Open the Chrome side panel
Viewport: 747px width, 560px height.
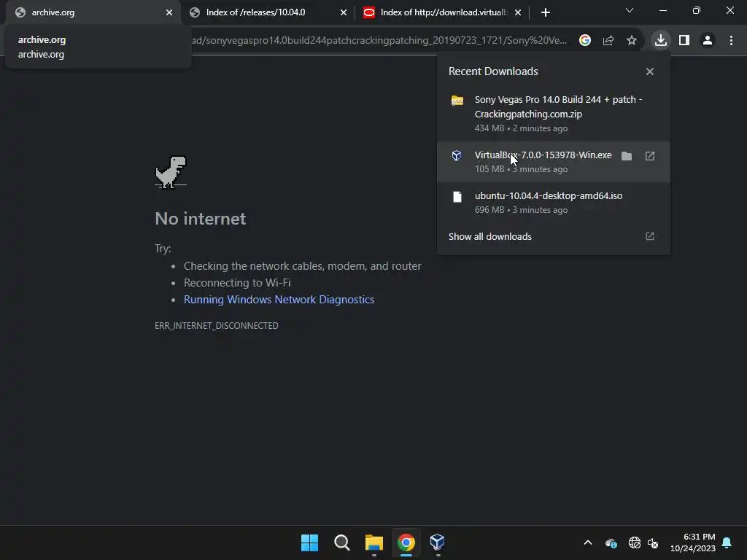tap(684, 41)
